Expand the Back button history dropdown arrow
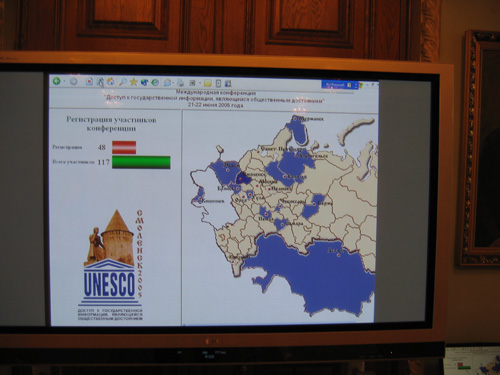Viewport: 500px width, 375px height. point(64,82)
